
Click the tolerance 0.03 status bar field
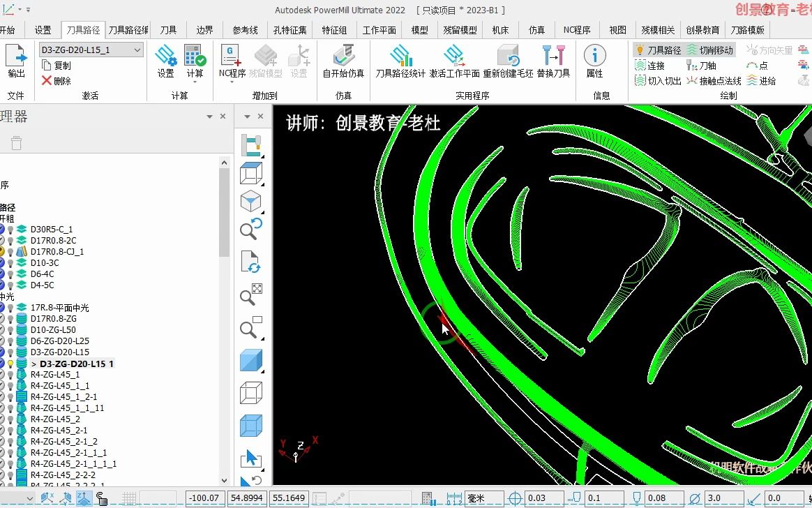point(544,498)
